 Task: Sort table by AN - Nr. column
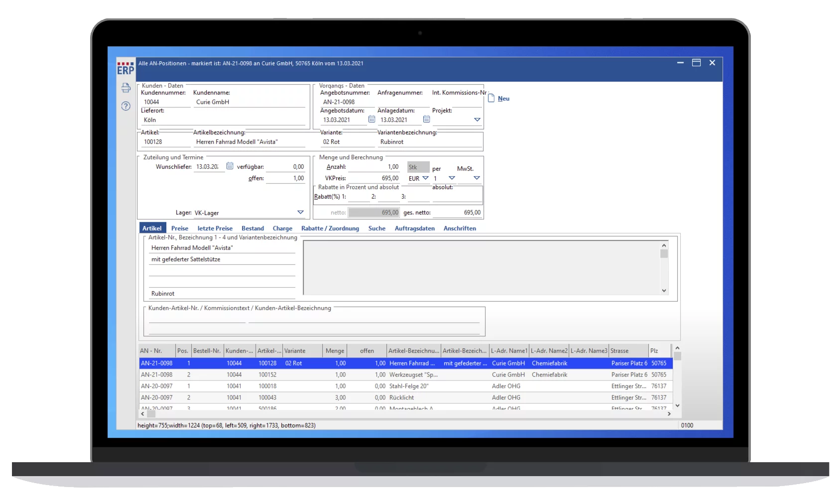pyautogui.click(x=157, y=351)
